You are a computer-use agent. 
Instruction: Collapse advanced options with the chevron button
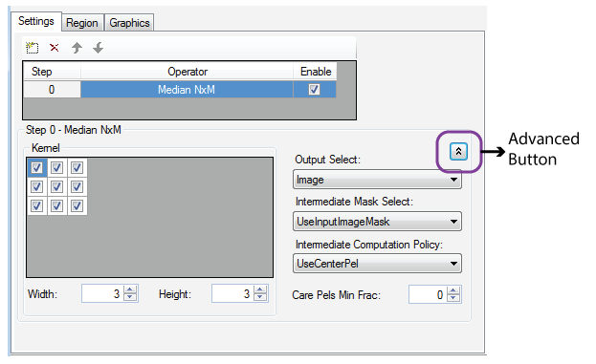point(458,152)
